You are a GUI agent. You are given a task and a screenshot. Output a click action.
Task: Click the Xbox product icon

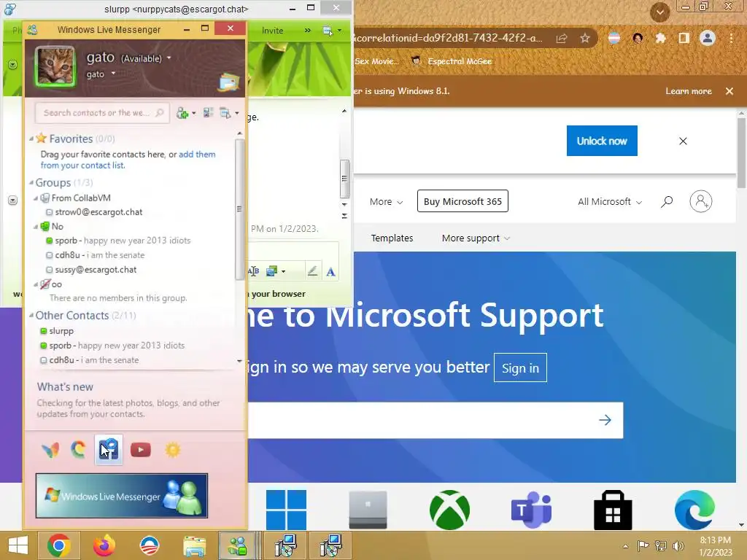[x=449, y=510]
